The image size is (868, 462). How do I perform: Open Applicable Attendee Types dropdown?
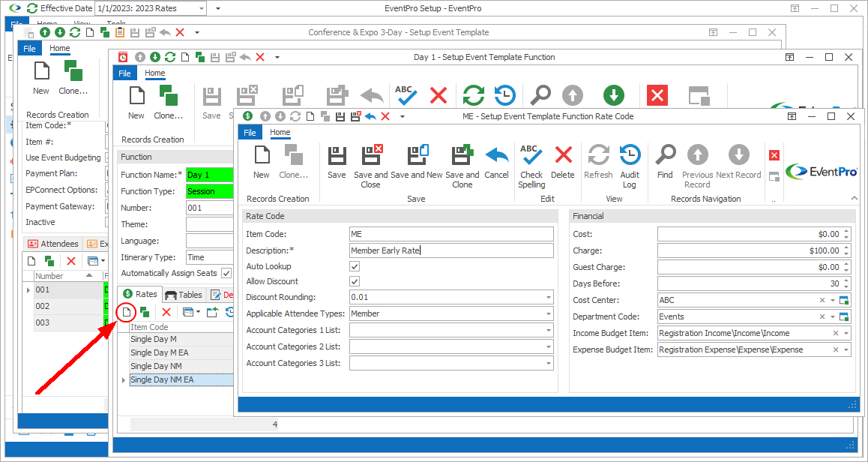[x=548, y=313]
